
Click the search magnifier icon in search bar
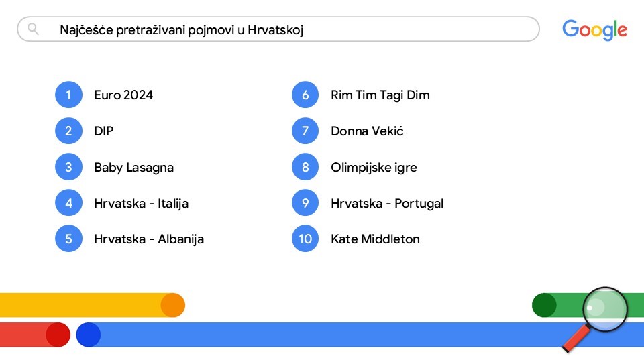point(33,29)
